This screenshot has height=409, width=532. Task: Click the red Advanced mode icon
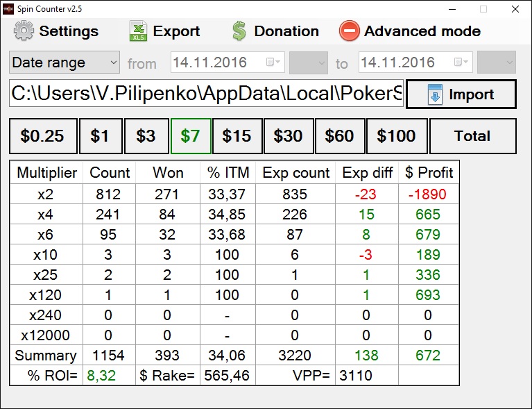349,31
